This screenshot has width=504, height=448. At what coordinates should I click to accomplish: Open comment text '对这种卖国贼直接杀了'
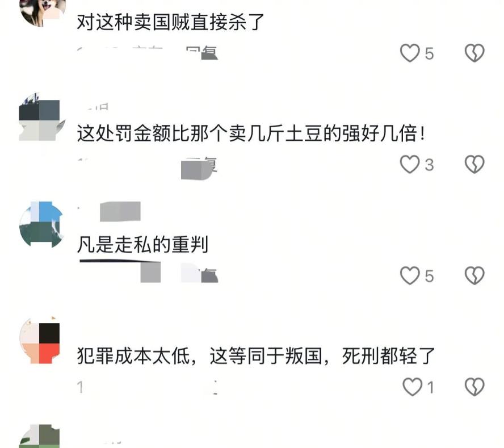[x=170, y=22]
